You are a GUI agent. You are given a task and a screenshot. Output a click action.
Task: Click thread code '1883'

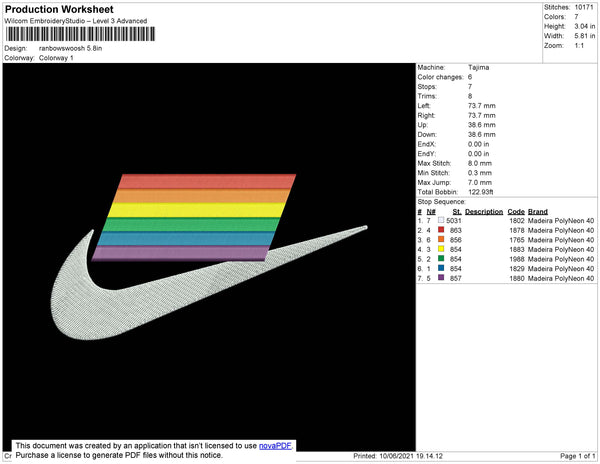pos(517,249)
